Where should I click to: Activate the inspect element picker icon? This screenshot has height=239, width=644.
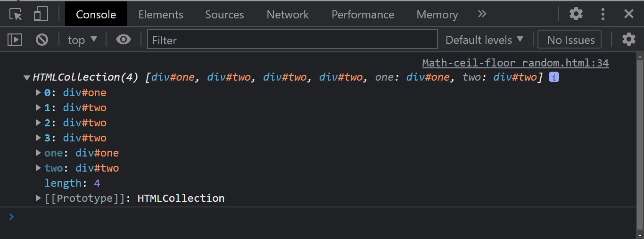[x=16, y=14]
